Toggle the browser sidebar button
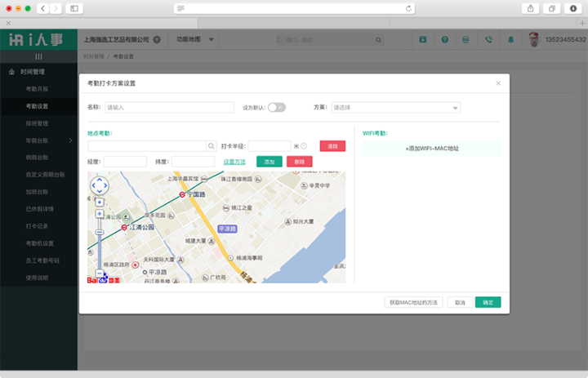This screenshot has height=378, width=588. pyautogui.click(x=74, y=8)
